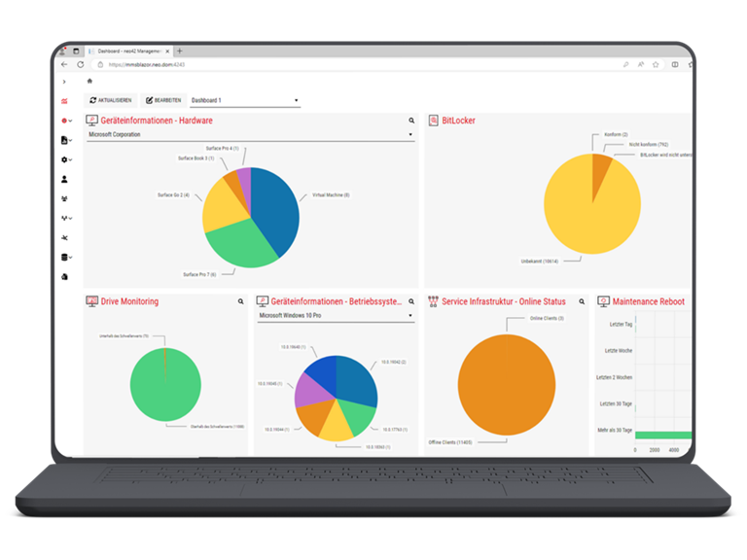The image size is (747, 560).
Task: Click magnifier icon on Drive Monitoring widget
Action: tap(240, 301)
